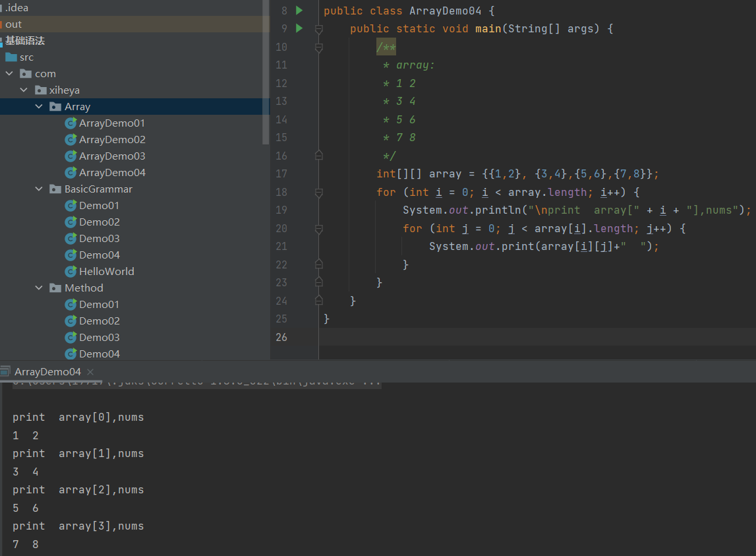Screen dimensions: 756x556
Task: Click console output line '1 2'
Action: point(26,435)
